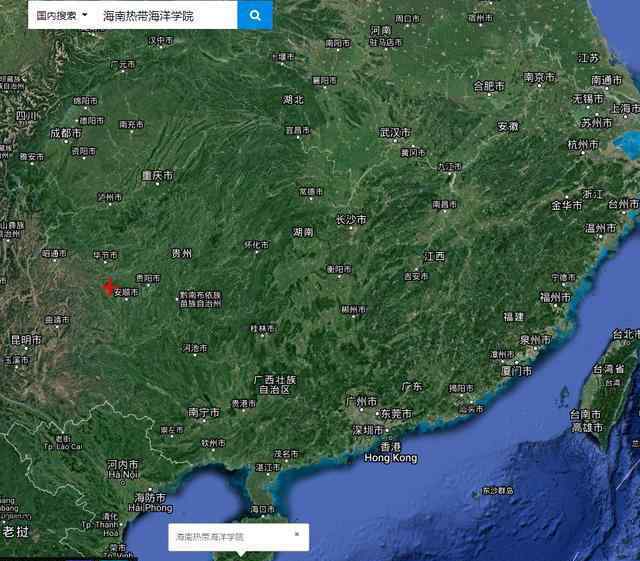Close the 海南热带海洋学院 info popup

coord(297,534)
